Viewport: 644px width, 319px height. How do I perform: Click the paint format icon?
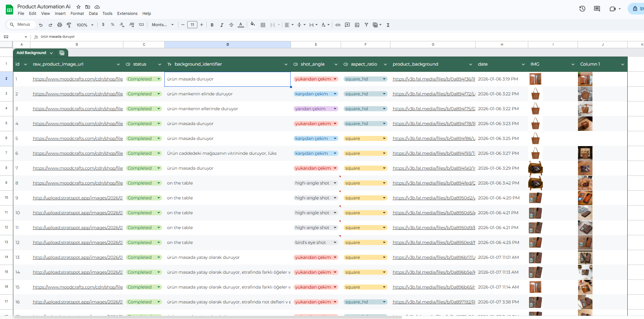[69, 25]
